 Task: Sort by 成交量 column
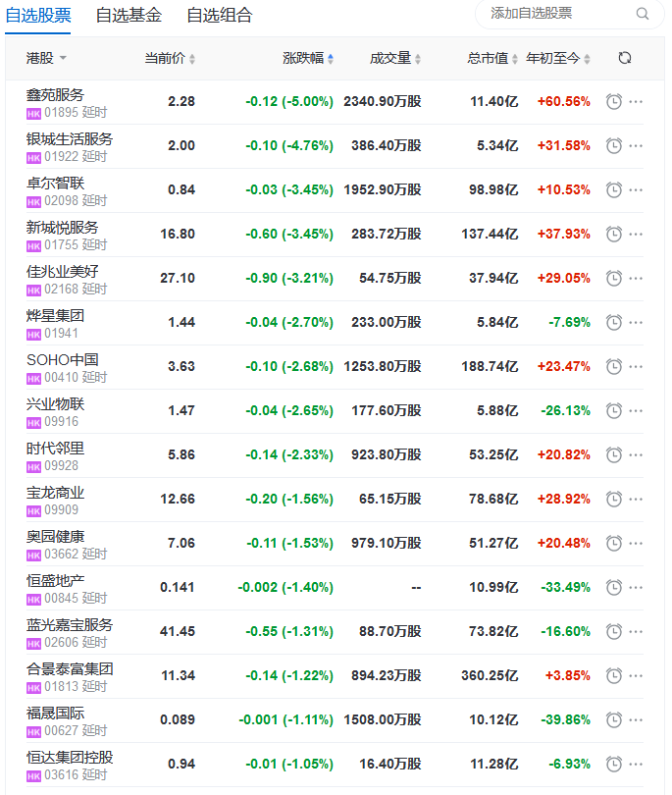point(395,58)
